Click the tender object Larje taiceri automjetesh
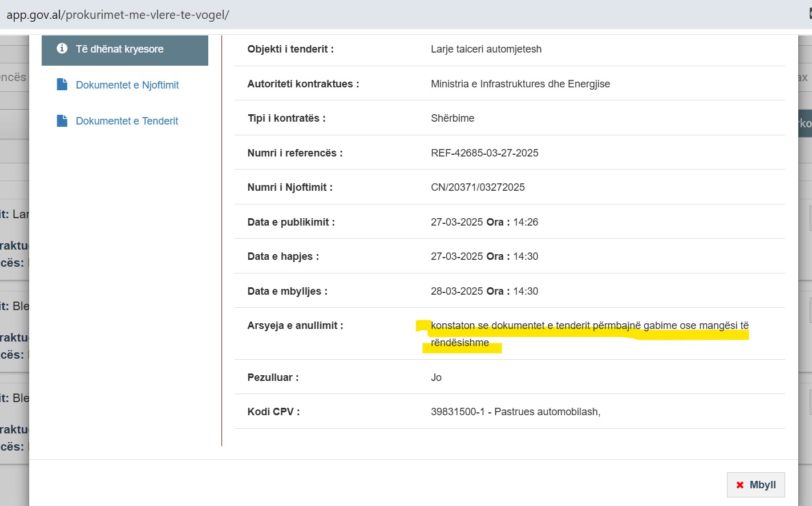812x506 pixels. 486,49
